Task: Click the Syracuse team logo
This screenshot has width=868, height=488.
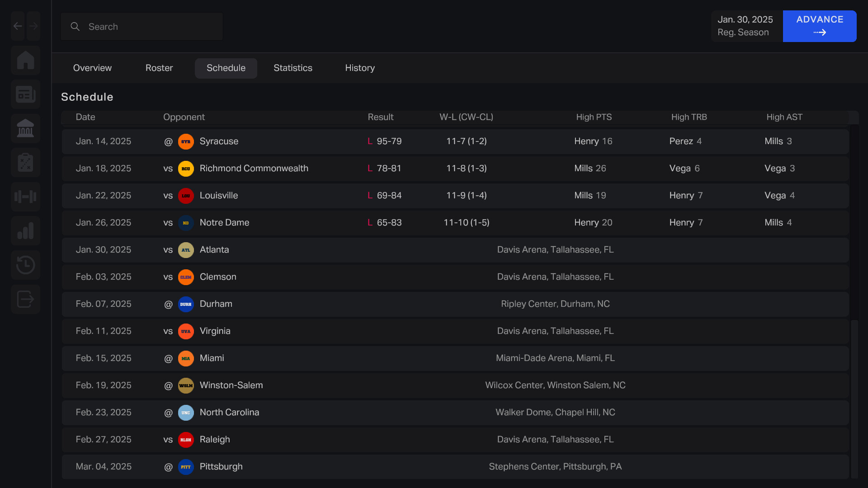Action: [186, 141]
